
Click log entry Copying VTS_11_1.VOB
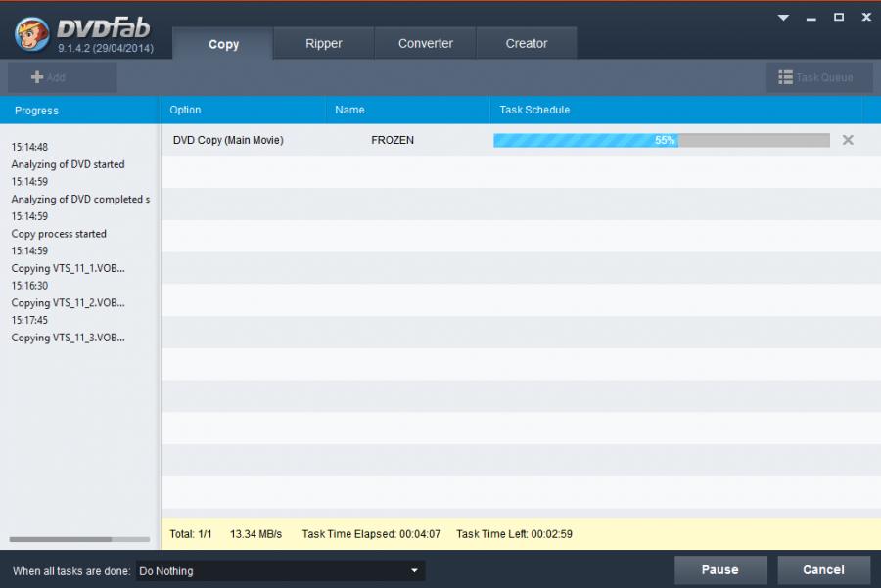68,268
